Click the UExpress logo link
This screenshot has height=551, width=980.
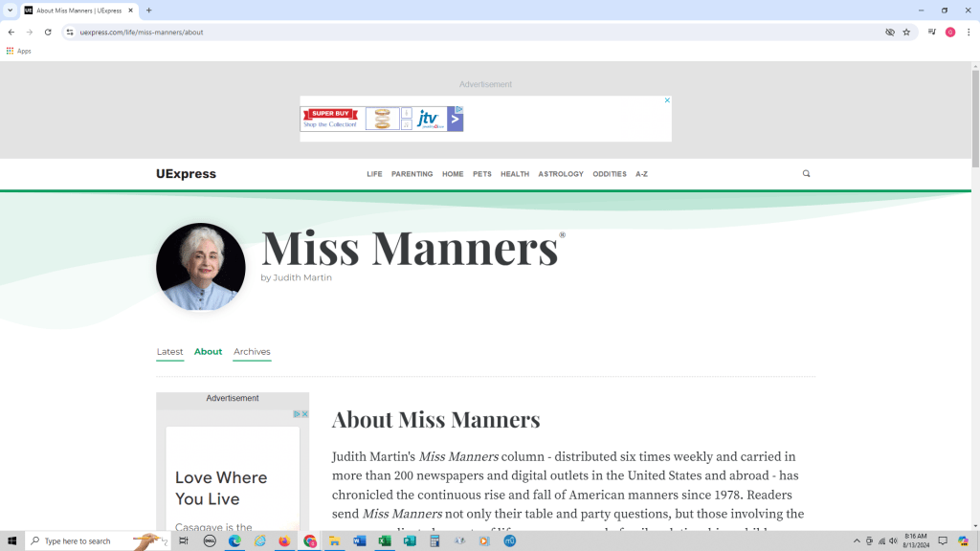click(x=186, y=174)
